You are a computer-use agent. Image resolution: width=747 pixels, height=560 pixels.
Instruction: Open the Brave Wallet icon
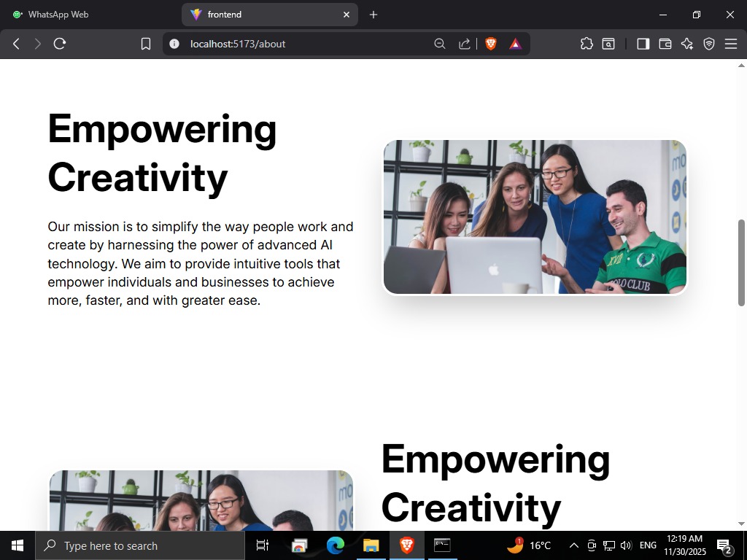[x=665, y=44]
